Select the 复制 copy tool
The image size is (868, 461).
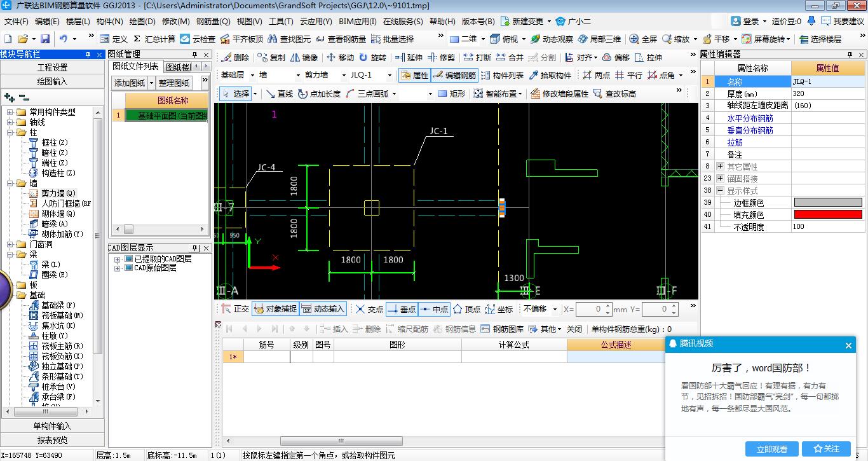pyautogui.click(x=271, y=57)
